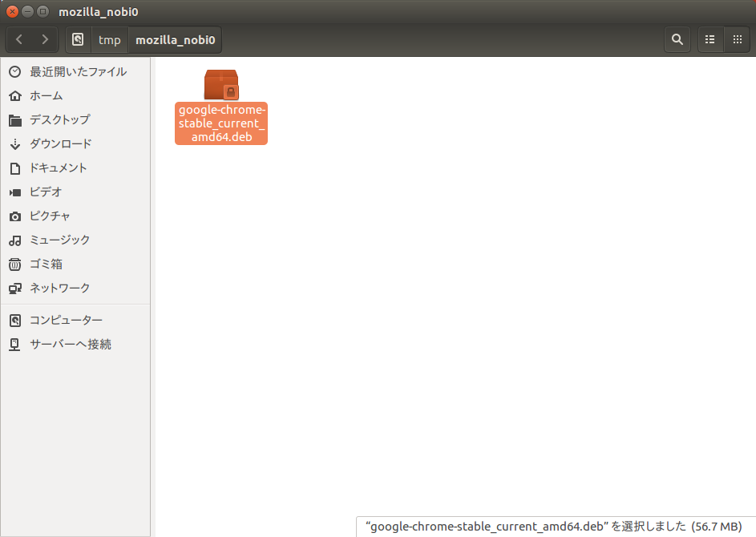The image size is (756, 537).
Task: Click the google-chrome-stable_current_amd64.deb file name label
Action: 221,123
